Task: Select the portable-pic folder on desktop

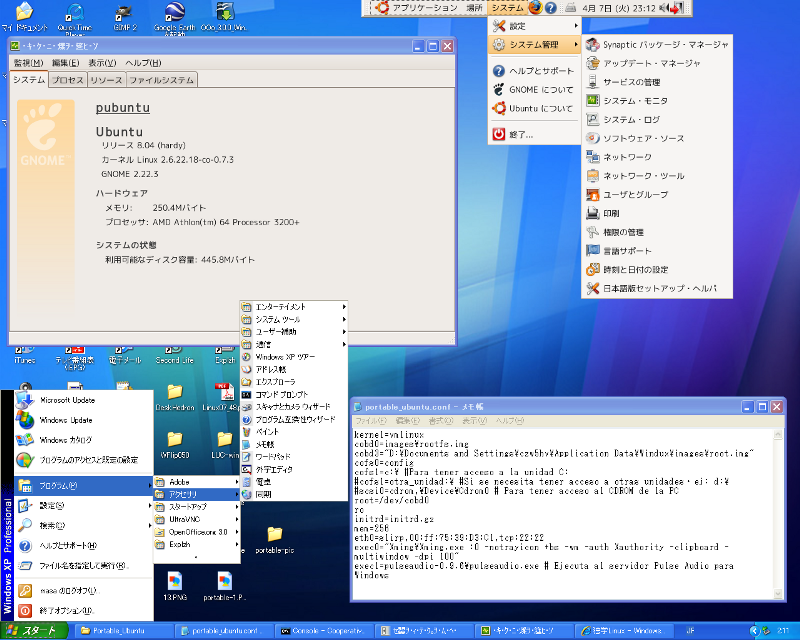Action: [x=274, y=540]
